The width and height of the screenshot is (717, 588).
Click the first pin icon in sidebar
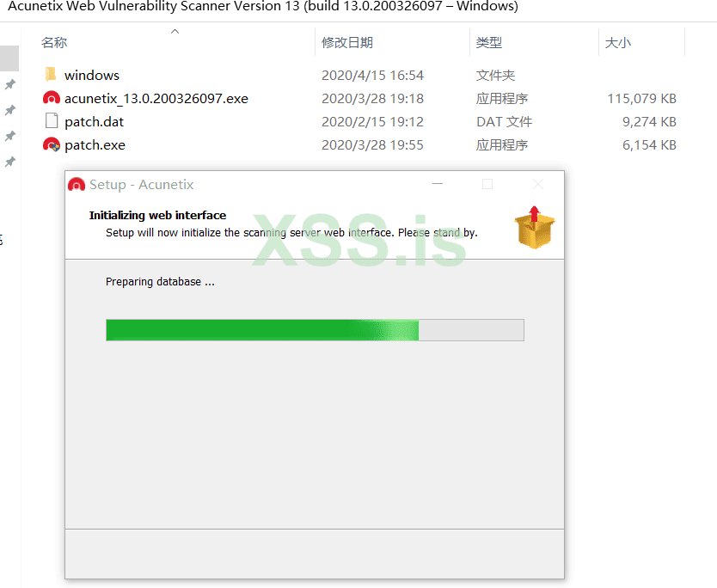[10, 84]
